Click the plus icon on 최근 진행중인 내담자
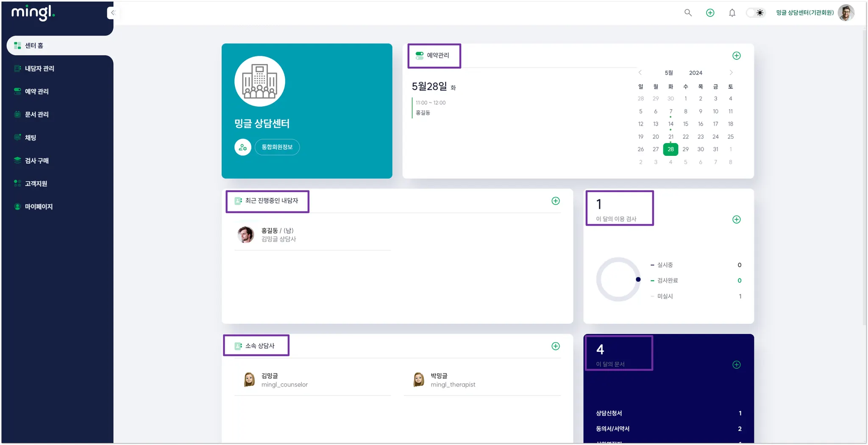Image resolution: width=868 pixels, height=445 pixels. (556, 201)
